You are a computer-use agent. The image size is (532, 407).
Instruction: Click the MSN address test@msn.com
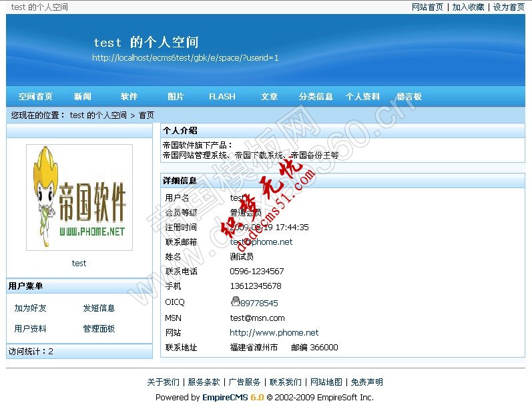tap(258, 318)
